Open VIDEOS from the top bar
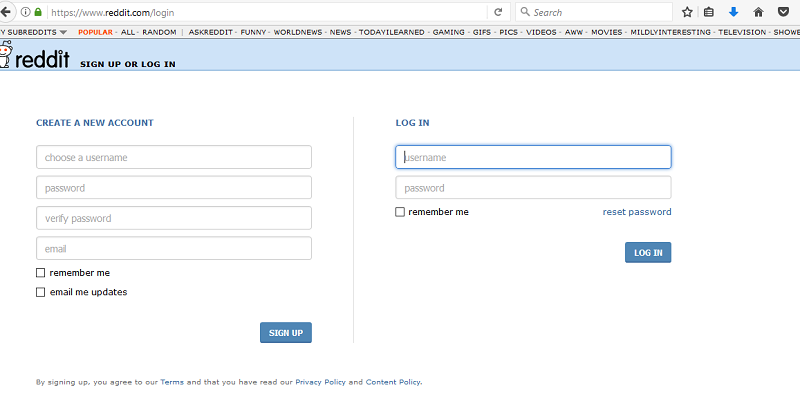Image resolution: width=800 pixels, height=410 pixels. click(541, 32)
